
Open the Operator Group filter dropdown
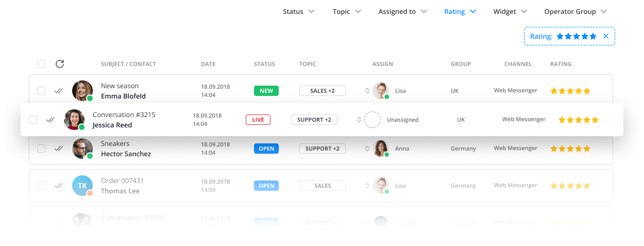575,11
